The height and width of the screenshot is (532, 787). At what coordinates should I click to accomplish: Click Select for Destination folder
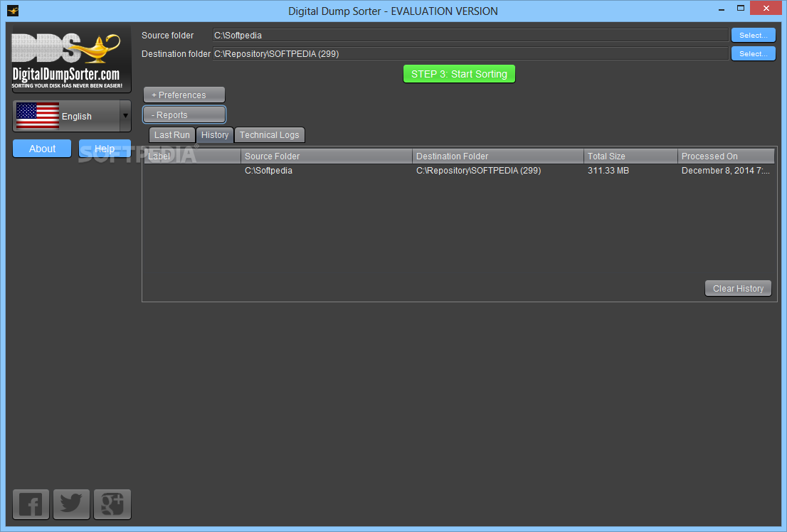coord(753,54)
